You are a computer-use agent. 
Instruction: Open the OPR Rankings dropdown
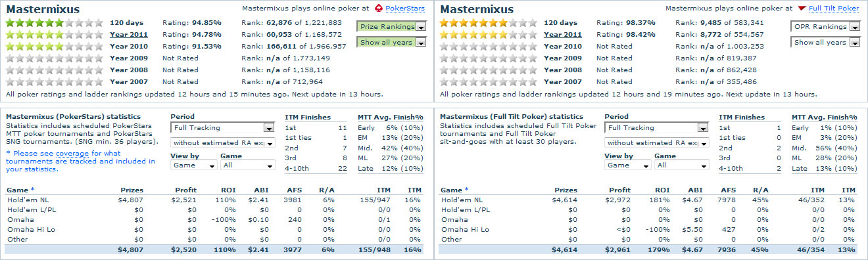825,27
